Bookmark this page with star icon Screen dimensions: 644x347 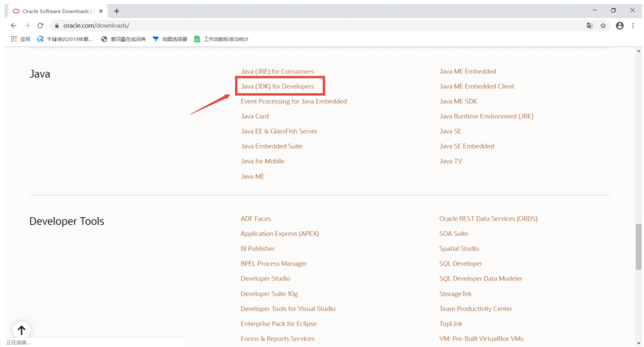pos(603,26)
